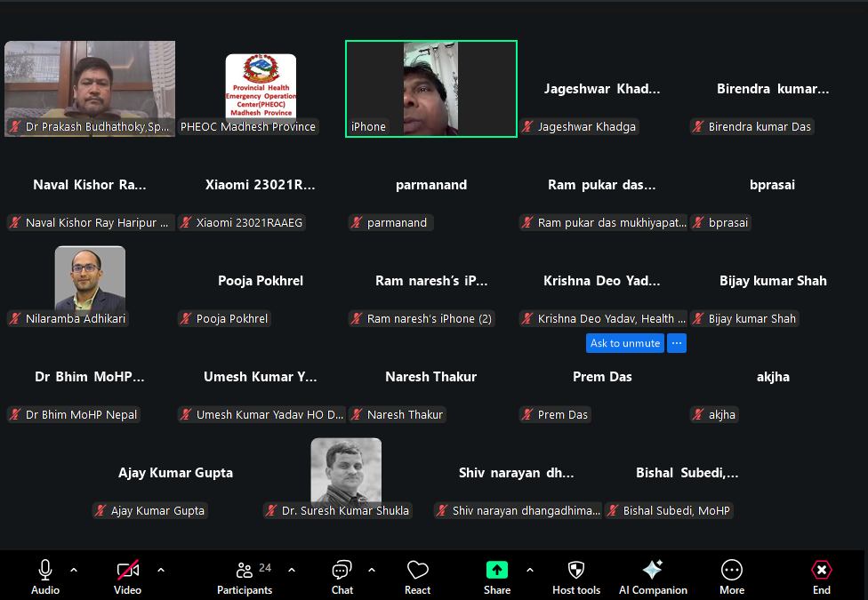Screen dimensions: 868x600
Task: Select the PHEOC Madhesh Province logo tile
Action: click(x=261, y=87)
